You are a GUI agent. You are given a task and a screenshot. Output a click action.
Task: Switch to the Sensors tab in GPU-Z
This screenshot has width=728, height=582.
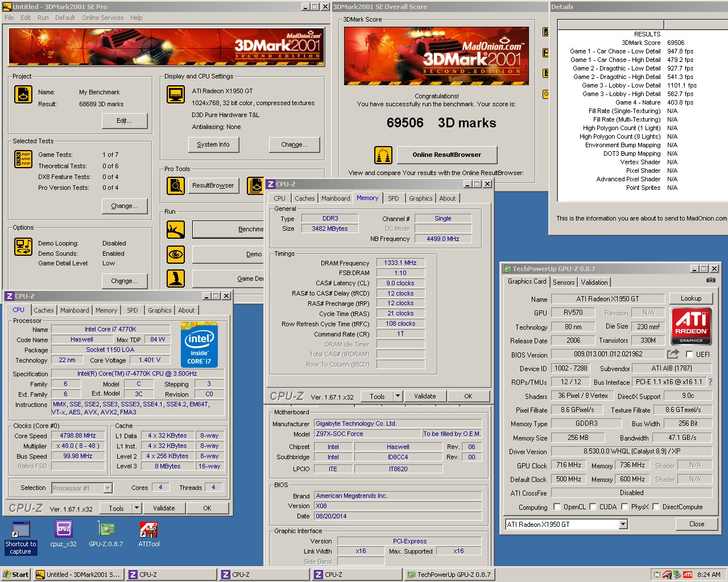[x=564, y=282]
